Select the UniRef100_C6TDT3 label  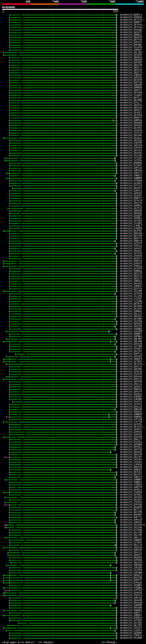pos(131,404)
